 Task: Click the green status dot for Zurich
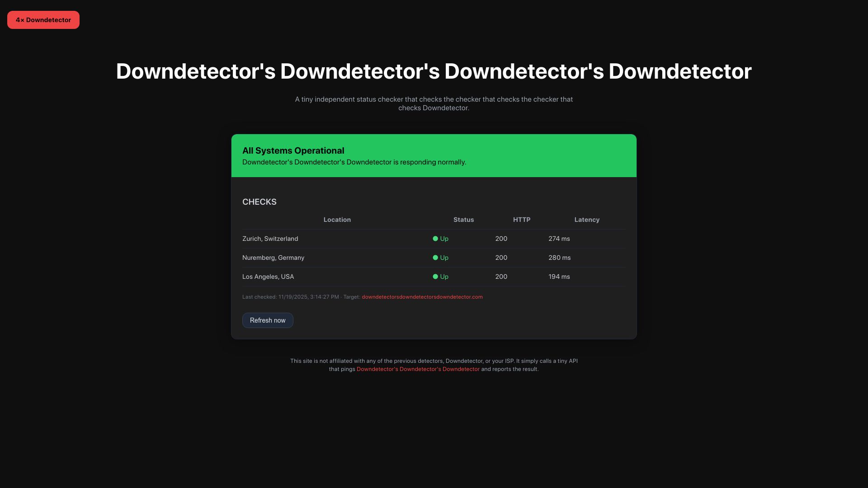(x=435, y=239)
